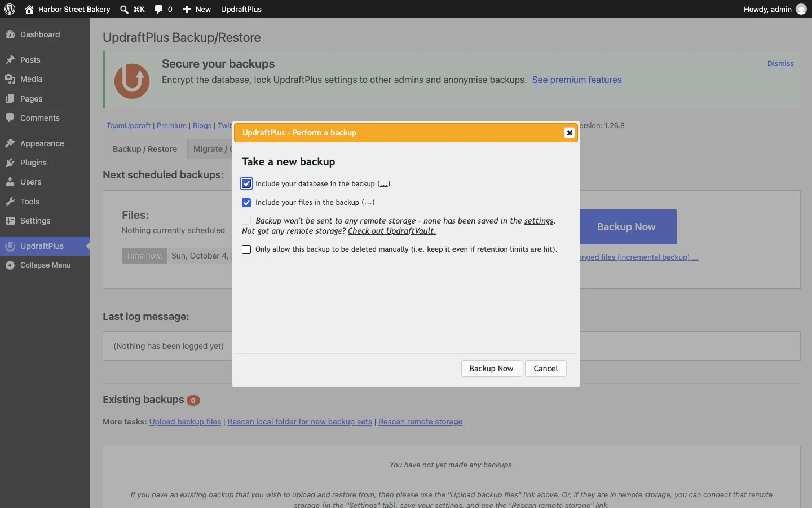This screenshot has height=508, width=812.
Task: Follow the Check out UpdraftVault link
Action: pyautogui.click(x=392, y=231)
